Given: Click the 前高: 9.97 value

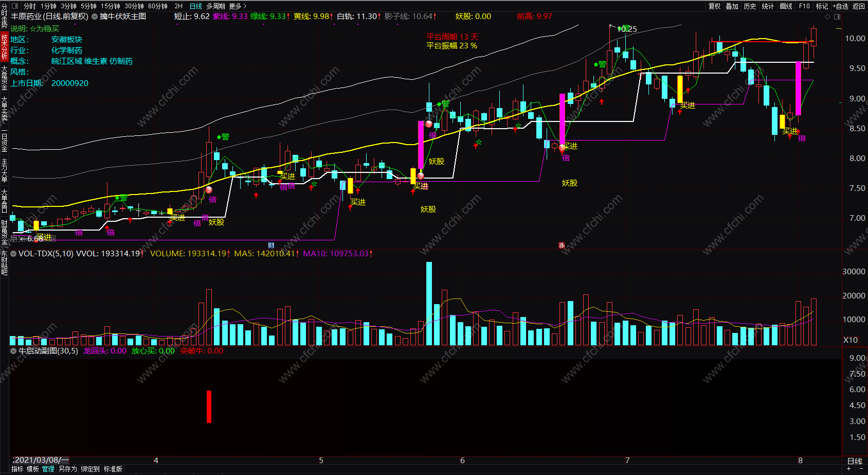Looking at the screenshot, I should tap(535, 16).
